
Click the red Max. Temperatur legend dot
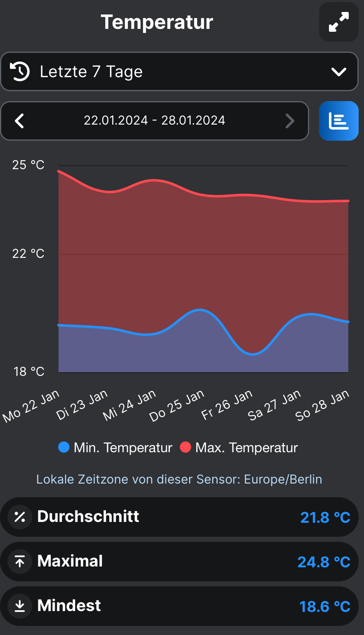[x=186, y=447]
